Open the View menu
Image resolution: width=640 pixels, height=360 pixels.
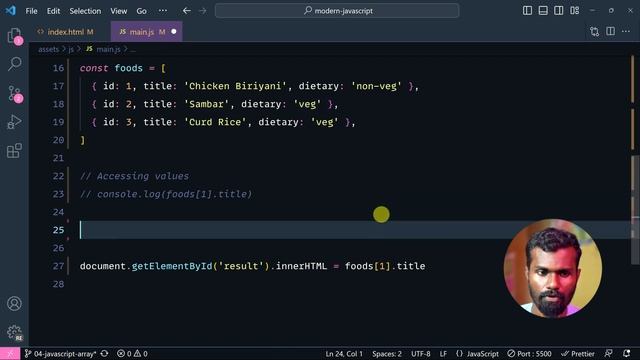tap(118, 11)
